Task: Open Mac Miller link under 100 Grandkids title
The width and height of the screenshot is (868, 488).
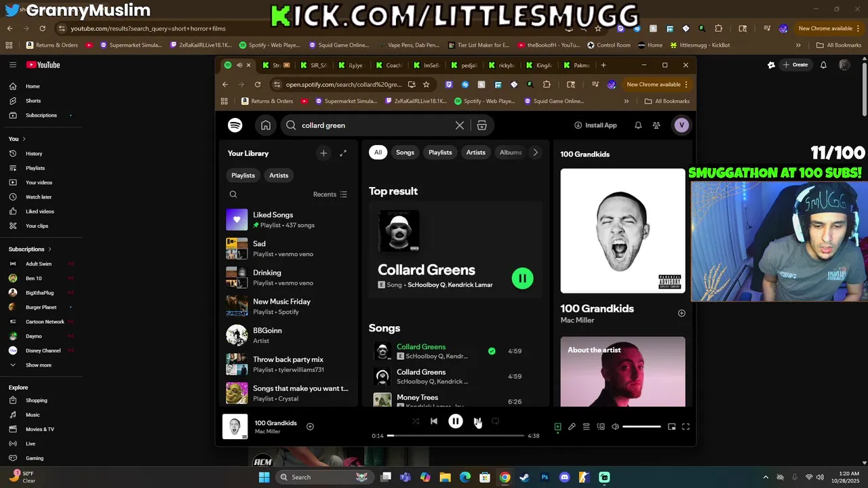Action: pyautogui.click(x=577, y=320)
